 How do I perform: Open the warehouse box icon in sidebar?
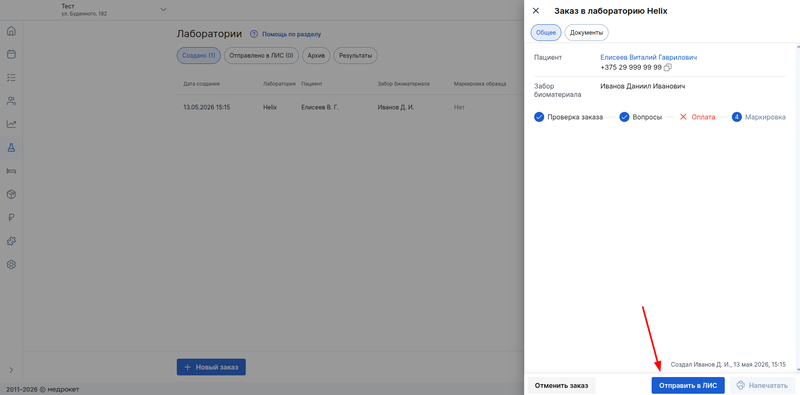point(11,194)
